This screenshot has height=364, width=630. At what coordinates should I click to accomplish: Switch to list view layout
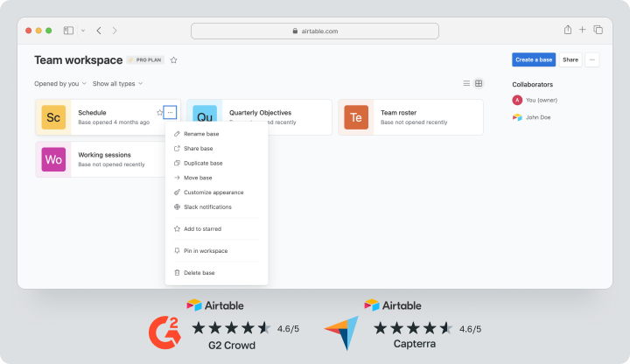click(466, 84)
